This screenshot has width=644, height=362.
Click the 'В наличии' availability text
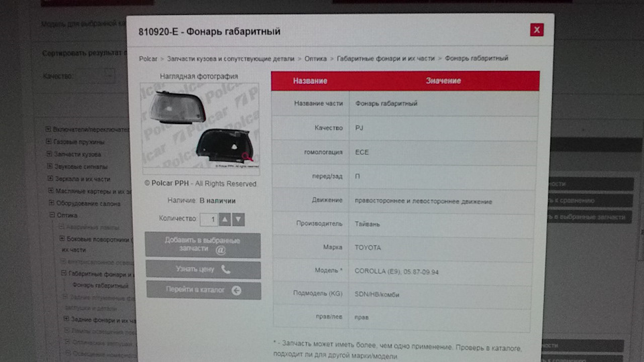217,200
